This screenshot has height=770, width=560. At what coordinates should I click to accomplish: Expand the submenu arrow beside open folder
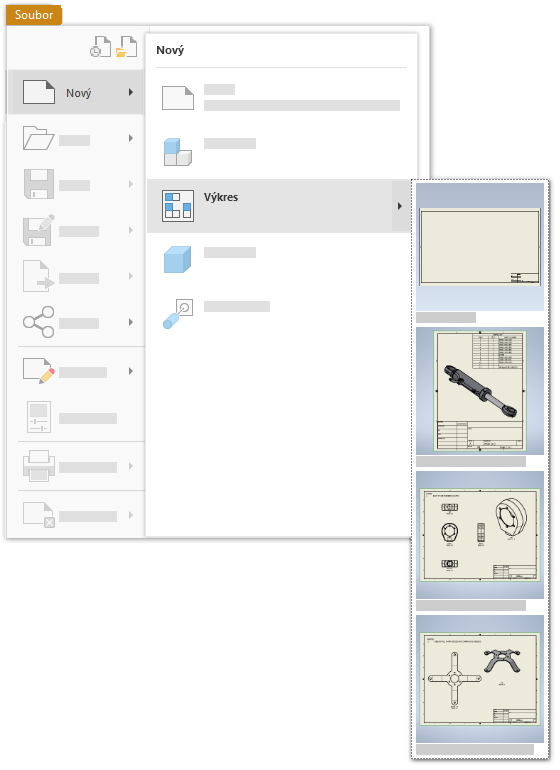131,138
